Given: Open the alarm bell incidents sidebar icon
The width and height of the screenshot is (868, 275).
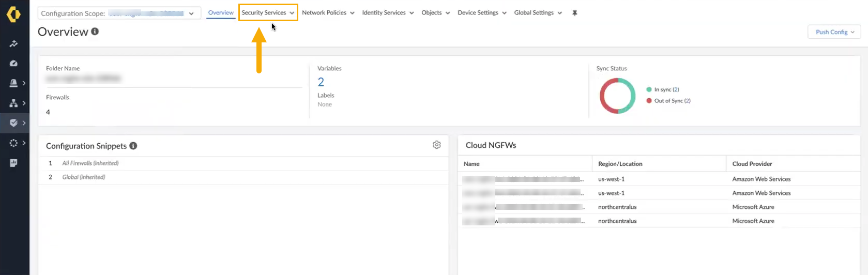Looking at the screenshot, I should click(14, 83).
